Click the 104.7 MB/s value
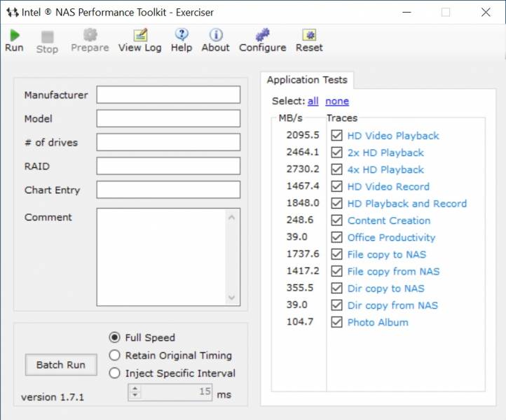Screen dimensions: 506x420 pos(300,322)
